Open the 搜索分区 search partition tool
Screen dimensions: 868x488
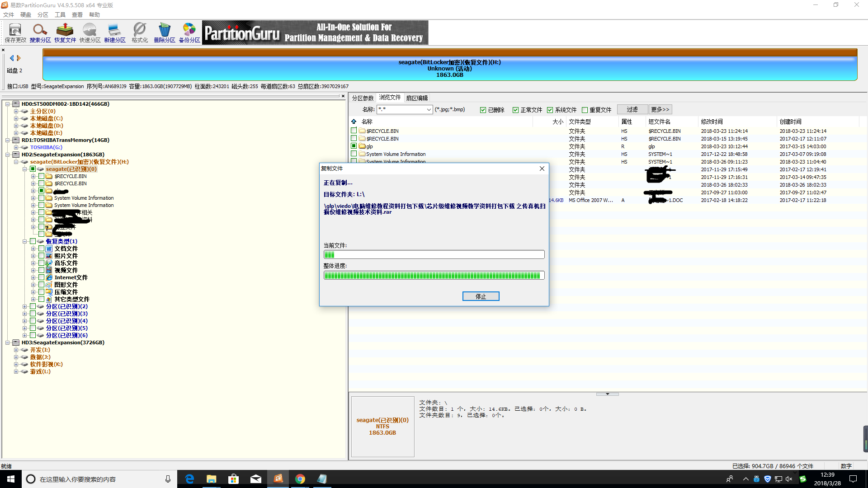coord(40,33)
